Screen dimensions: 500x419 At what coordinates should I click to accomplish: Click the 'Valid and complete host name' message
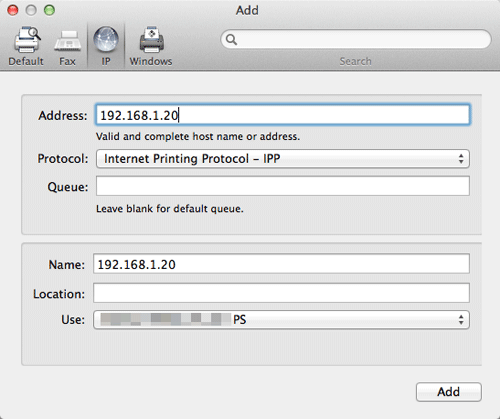point(198,136)
